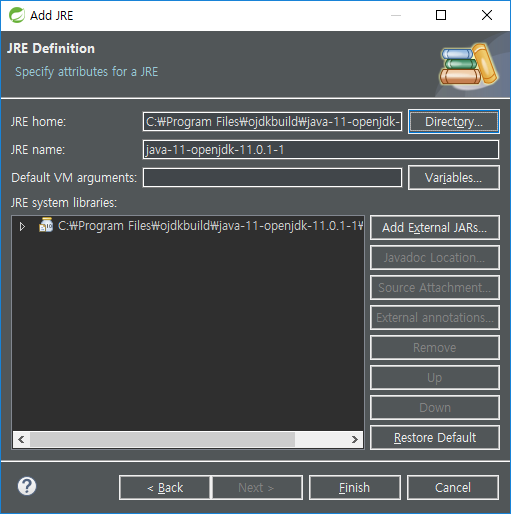Click Add External JARs... button

pos(435,228)
